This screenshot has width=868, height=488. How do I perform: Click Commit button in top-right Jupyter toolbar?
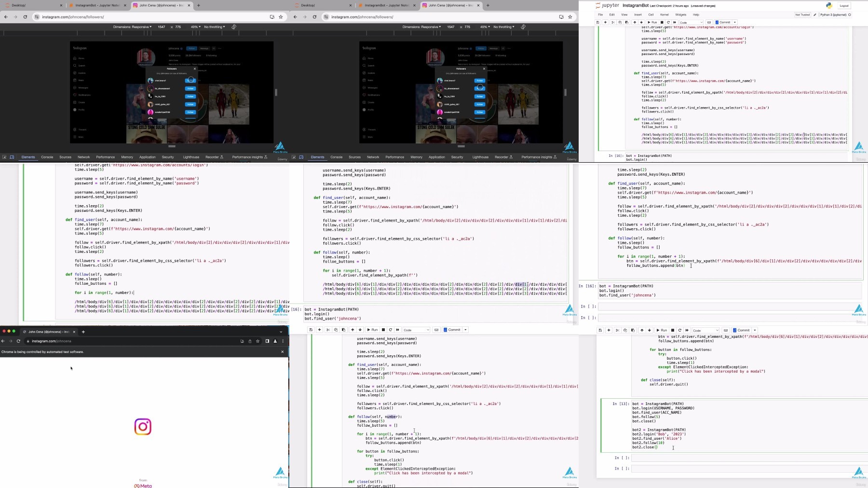point(723,22)
